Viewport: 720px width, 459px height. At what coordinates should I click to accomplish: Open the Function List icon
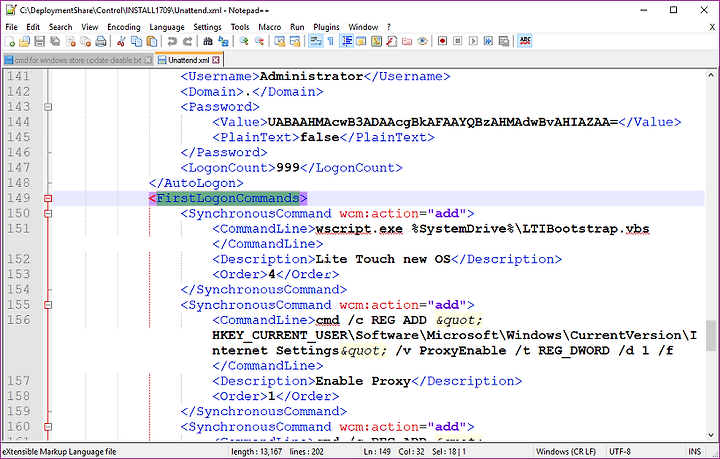click(392, 41)
